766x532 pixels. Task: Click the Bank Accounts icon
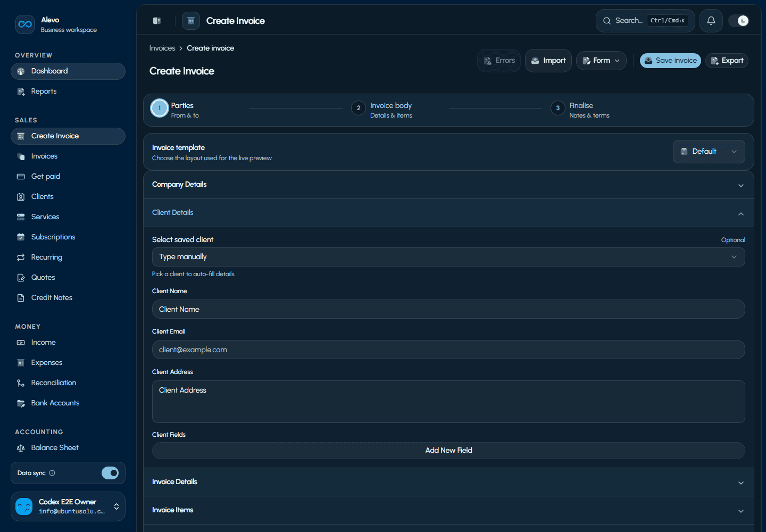click(21, 403)
